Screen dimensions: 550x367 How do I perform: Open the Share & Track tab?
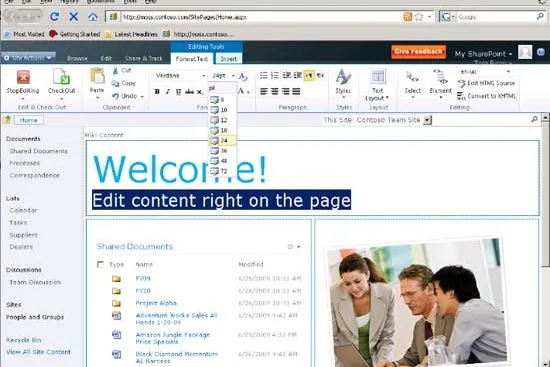tap(143, 59)
